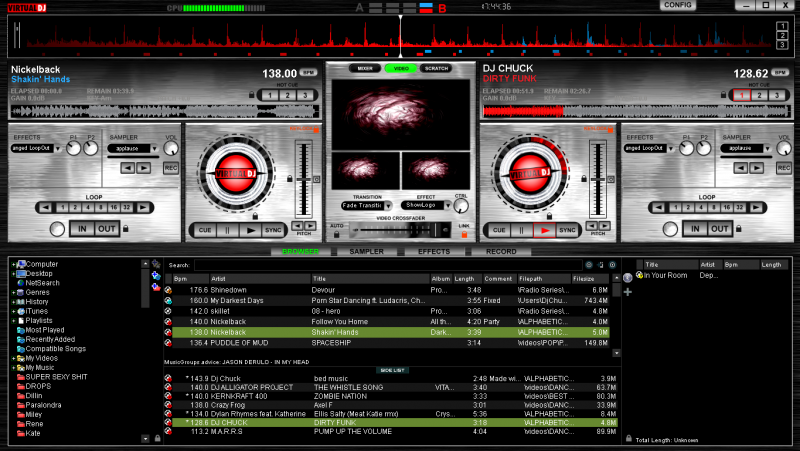Expand the My Music folder node
800x451 pixels.
click(x=13, y=367)
